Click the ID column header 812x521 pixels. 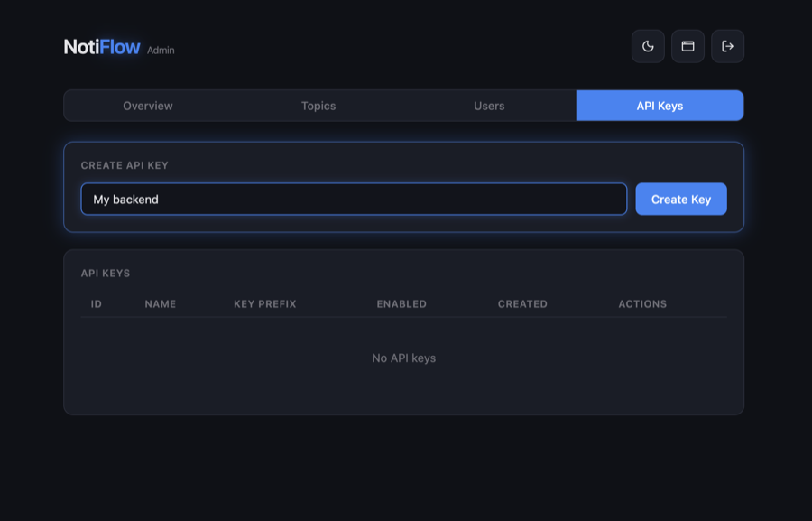[x=97, y=303]
